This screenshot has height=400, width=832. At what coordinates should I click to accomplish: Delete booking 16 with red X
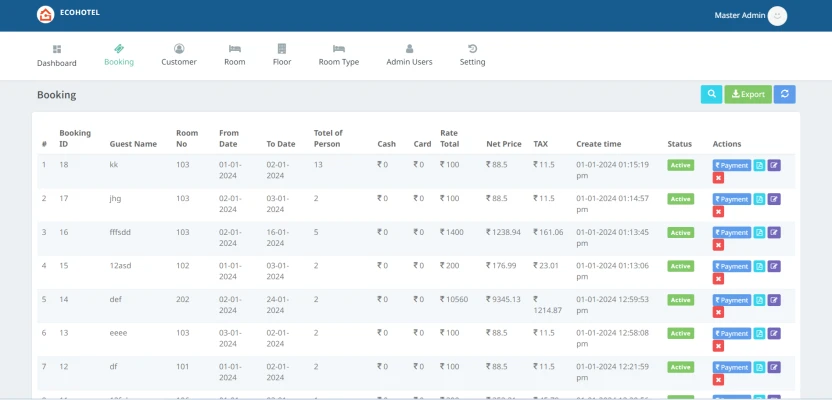718,245
